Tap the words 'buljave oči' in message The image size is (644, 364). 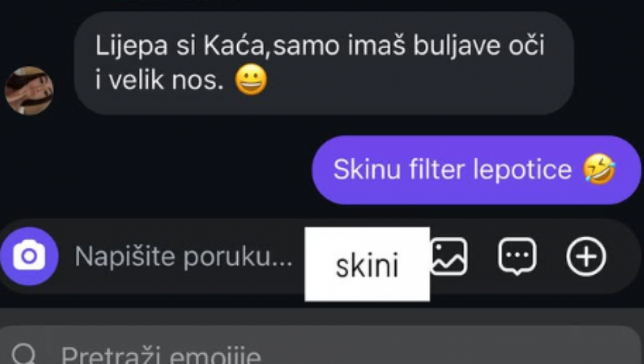[478, 45]
